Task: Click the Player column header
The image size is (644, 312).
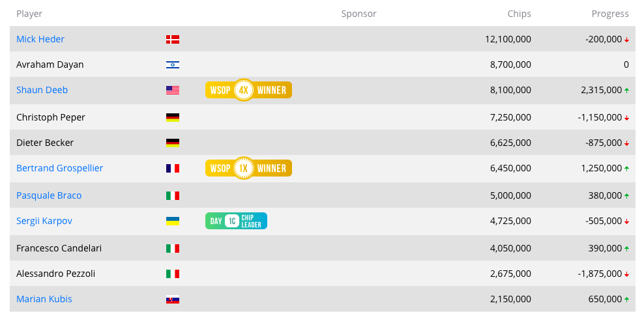Action: (x=29, y=14)
